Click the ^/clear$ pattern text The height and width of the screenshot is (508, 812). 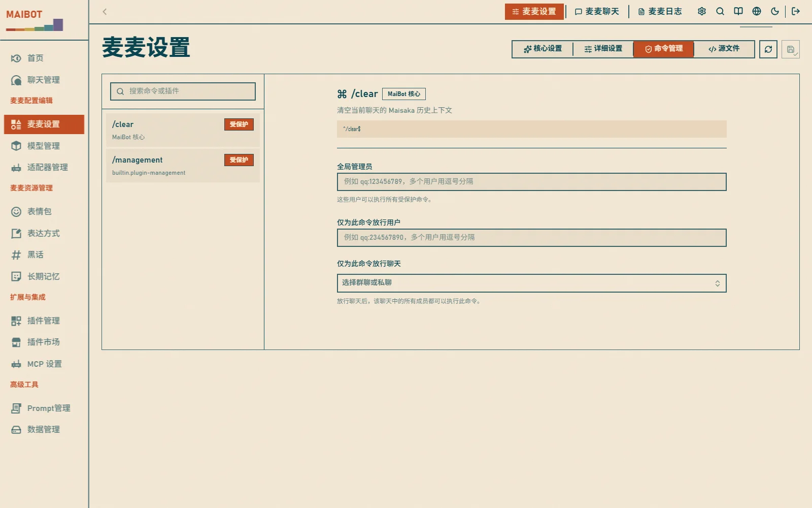(x=352, y=129)
